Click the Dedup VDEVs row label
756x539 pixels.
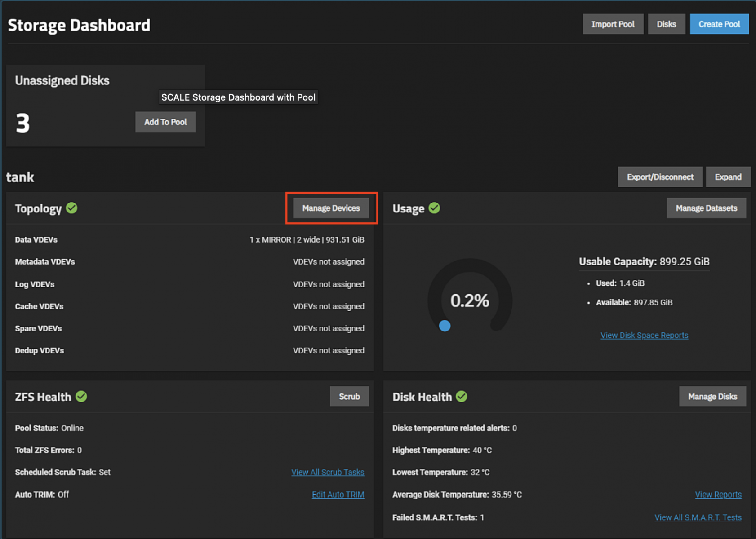tap(40, 350)
